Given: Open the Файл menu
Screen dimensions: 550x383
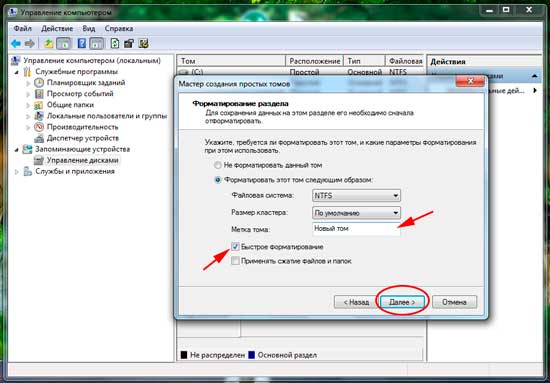Looking at the screenshot, I should pos(23,28).
